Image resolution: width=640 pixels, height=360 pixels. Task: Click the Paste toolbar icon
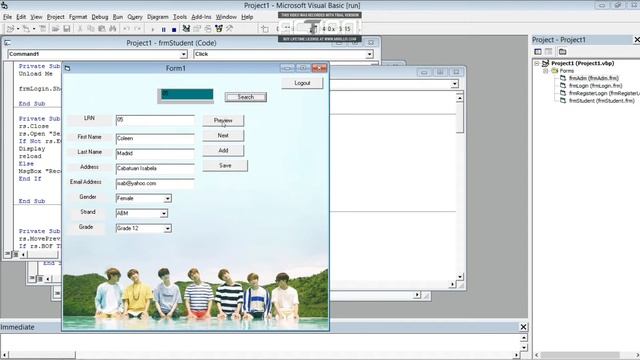pyautogui.click(x=102, y=29)
